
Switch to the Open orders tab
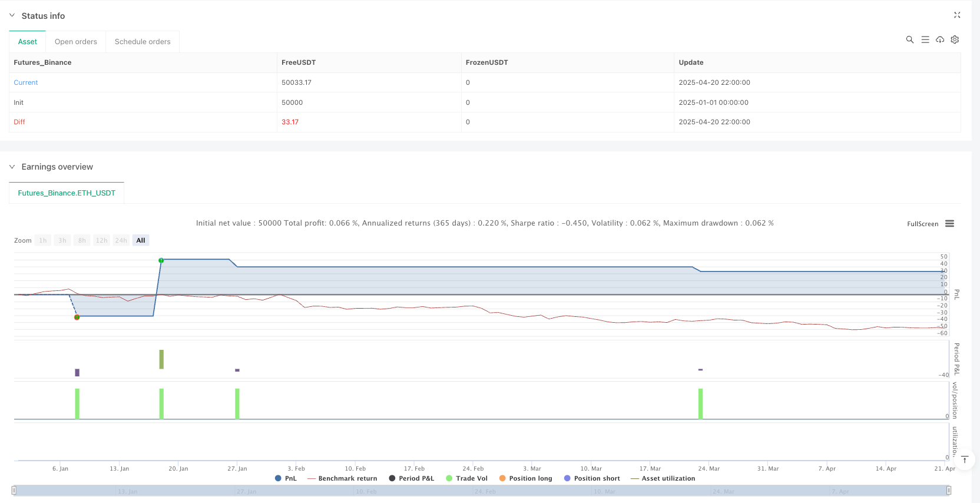coord(75,42)
